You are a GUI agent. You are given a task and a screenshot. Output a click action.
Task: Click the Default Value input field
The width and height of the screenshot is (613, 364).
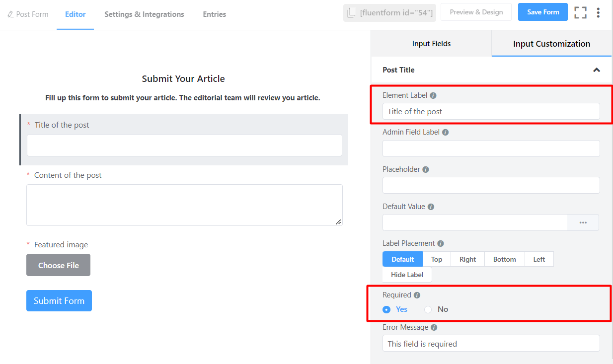(475, 222)
